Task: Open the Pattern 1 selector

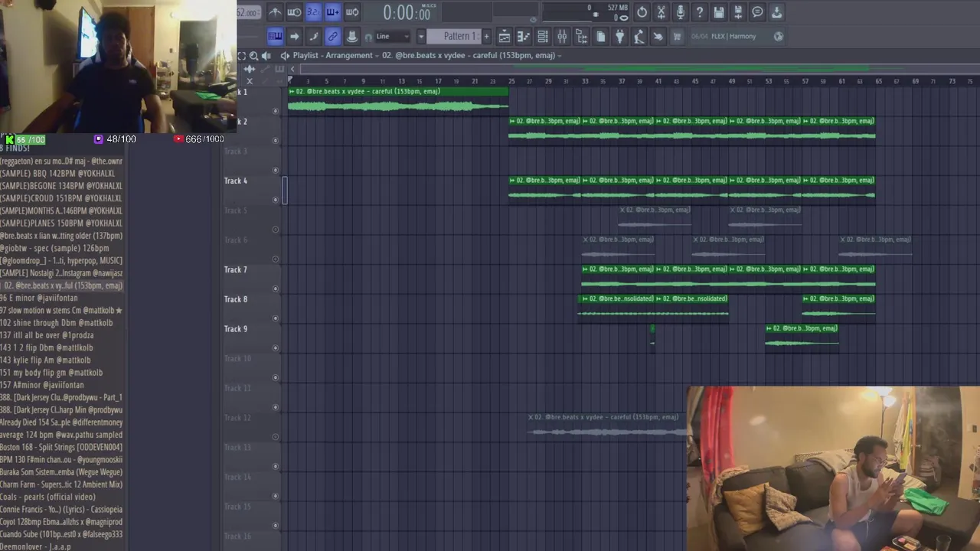Action: 452,36
